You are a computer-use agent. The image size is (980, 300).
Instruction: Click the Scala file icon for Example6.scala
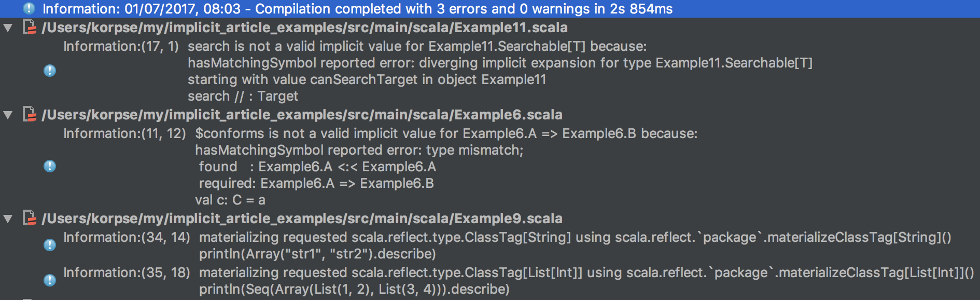pos(30,115)
